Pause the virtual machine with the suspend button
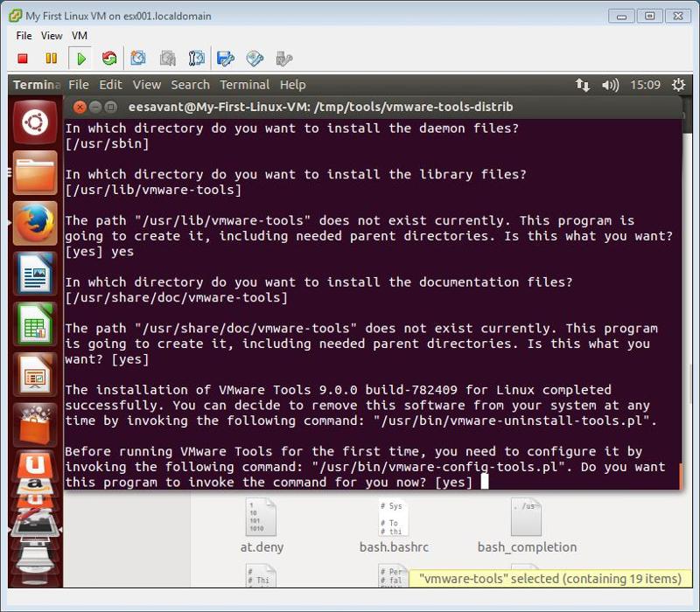 click(52, 59)
